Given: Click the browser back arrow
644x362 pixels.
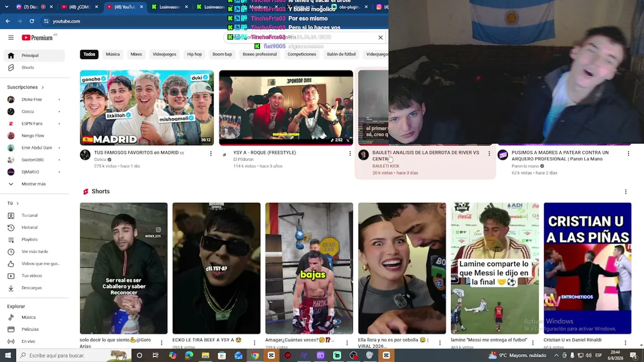Looking at the screenshot, I should click(8, 21).
